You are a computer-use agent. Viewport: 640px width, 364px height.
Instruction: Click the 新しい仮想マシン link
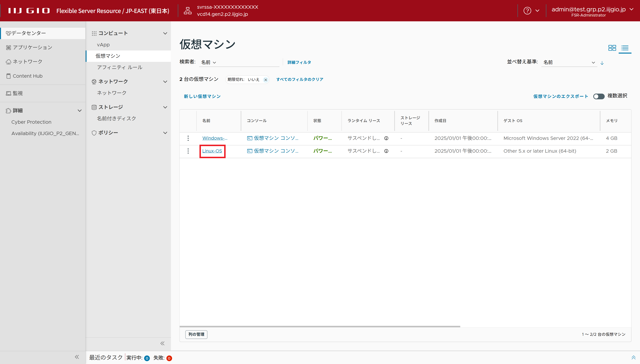click(202, 97)
